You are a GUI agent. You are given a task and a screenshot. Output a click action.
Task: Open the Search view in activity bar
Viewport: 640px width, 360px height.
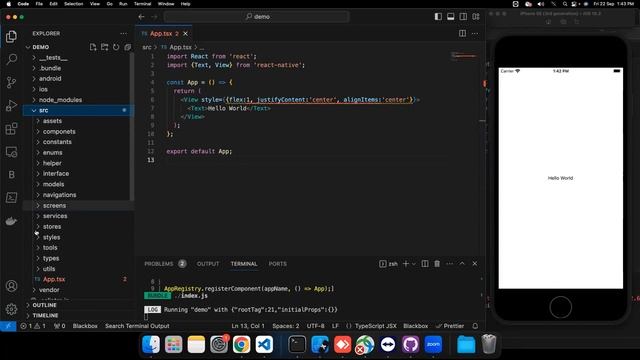pos(11,60)
